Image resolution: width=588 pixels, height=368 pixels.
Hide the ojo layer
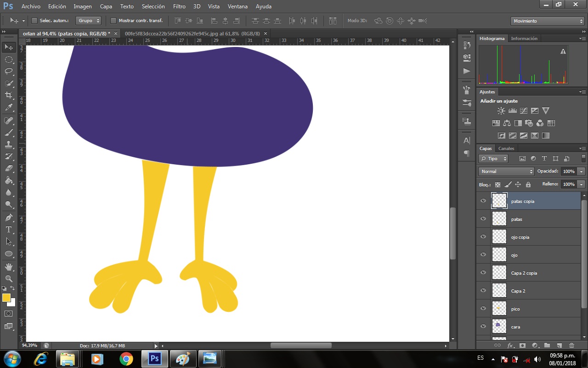(483, 255)
